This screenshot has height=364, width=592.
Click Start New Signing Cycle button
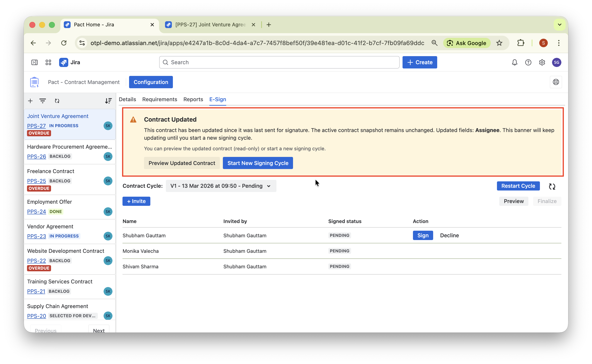point(258,163)
